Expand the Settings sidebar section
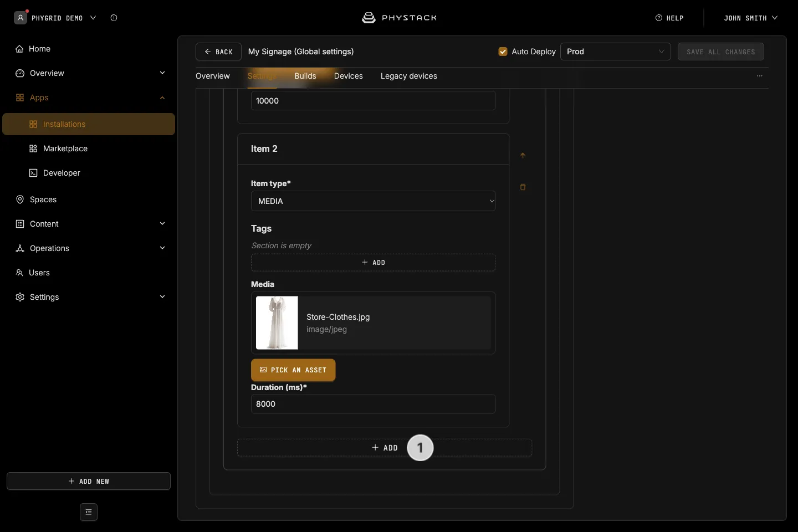 162,297
